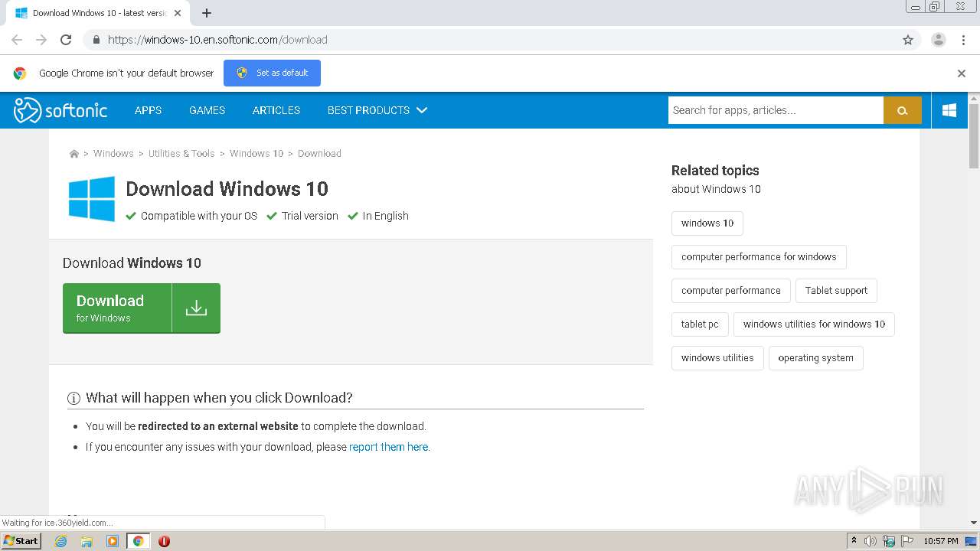
Task: Click the search magnifier button
Action: 903,110
